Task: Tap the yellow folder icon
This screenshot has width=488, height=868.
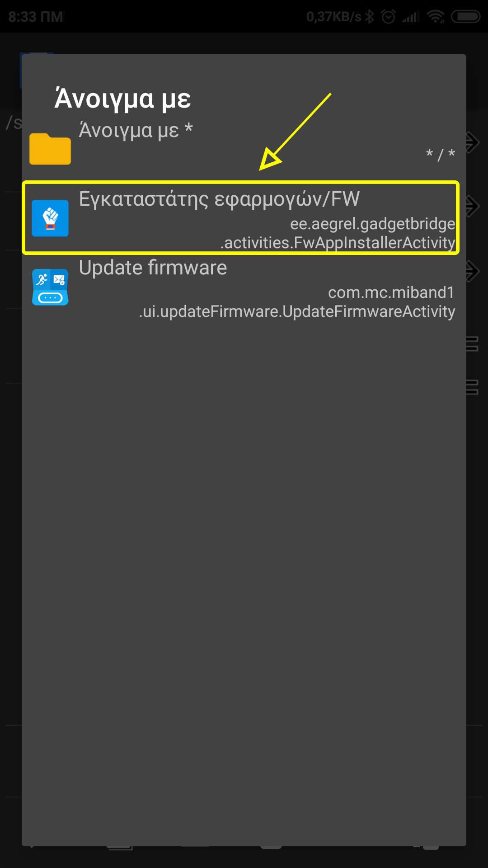Action: click(50, 149)
